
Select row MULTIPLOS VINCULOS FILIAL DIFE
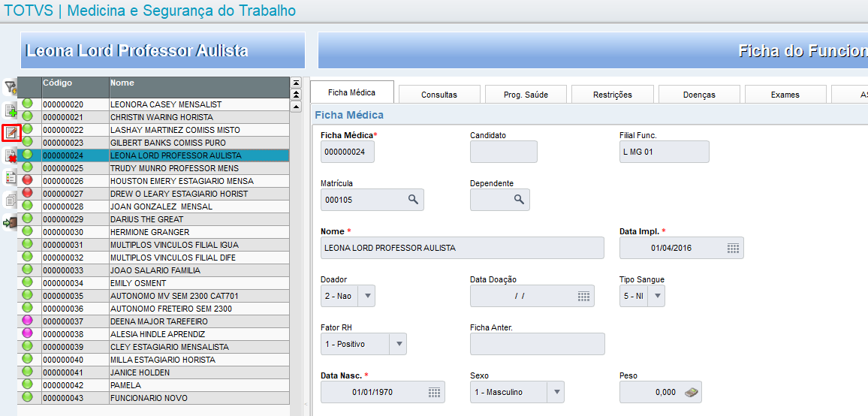[153, 257]
